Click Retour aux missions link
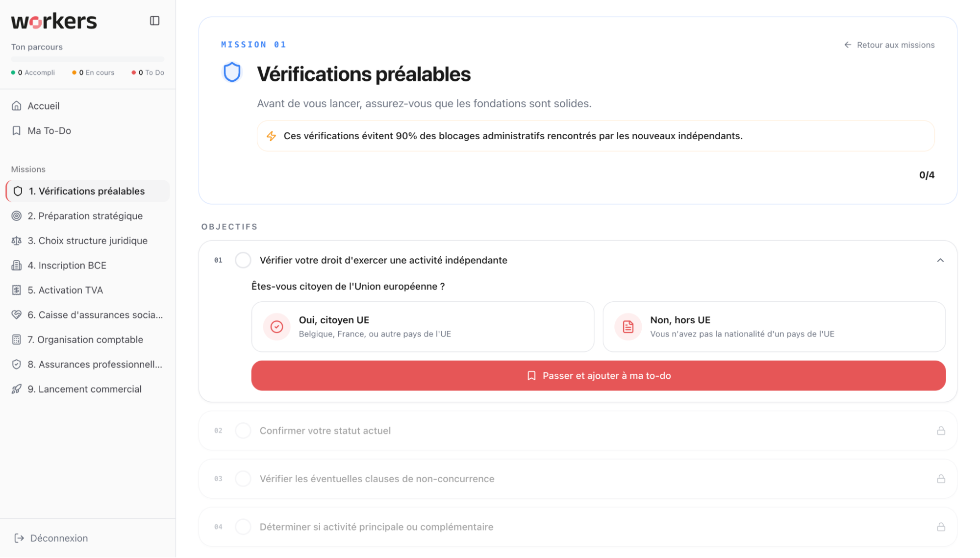 click(889, 45)
